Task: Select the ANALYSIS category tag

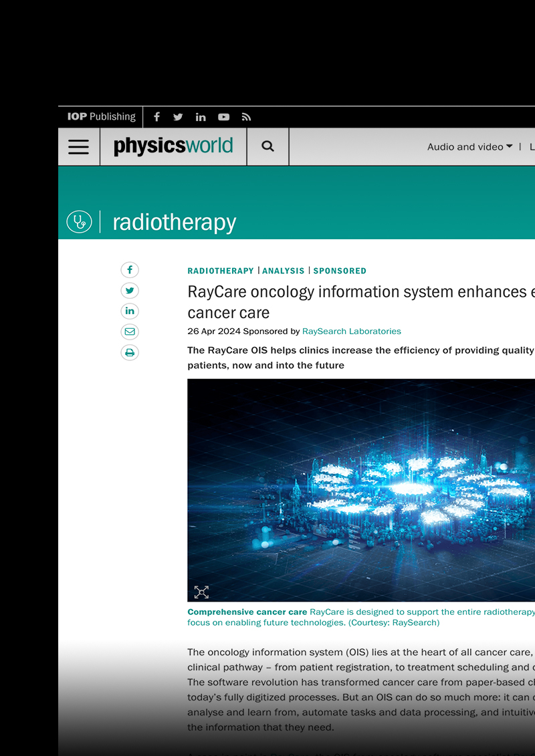Action: tap(283, 271)
